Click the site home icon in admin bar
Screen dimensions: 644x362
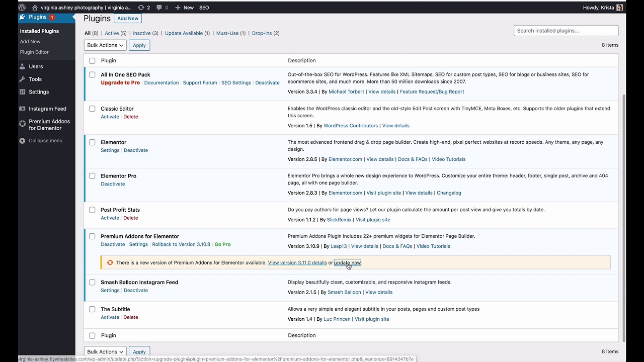click(35, 8)
